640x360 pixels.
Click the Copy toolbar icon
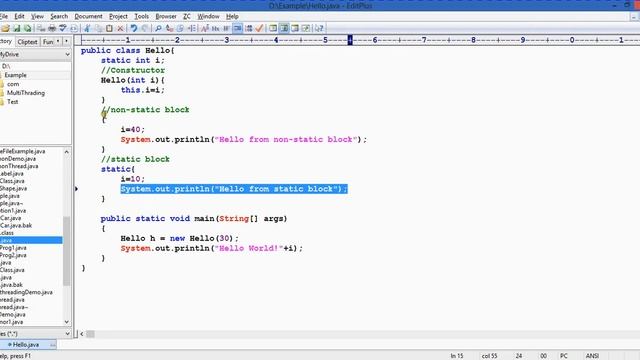pos(98,28)
